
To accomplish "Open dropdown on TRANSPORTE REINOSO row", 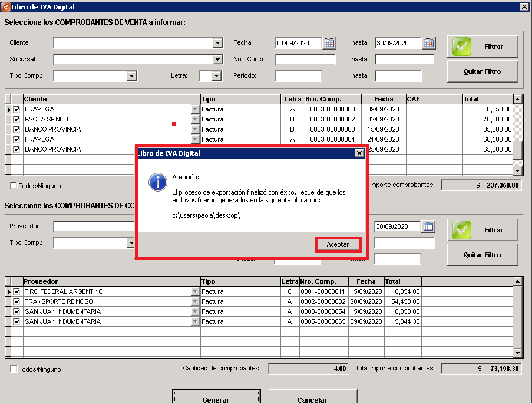I will coord(195,301).
